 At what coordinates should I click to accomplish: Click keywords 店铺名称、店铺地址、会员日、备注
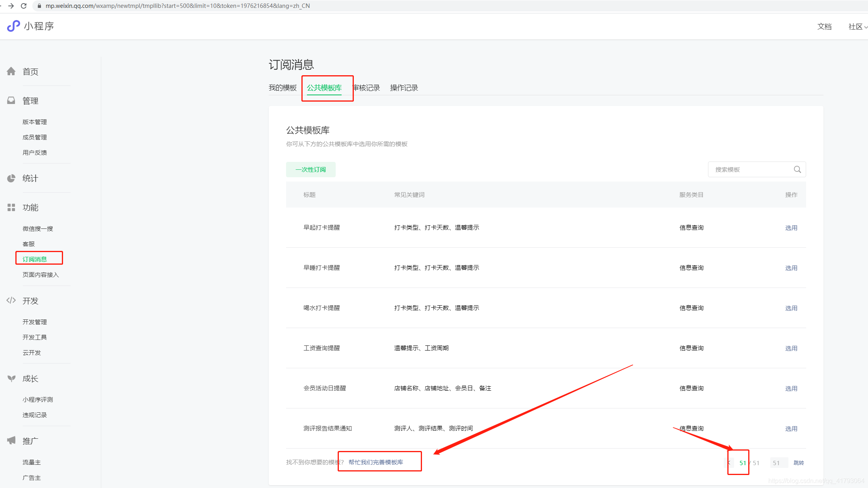click(x=442, y=388)
